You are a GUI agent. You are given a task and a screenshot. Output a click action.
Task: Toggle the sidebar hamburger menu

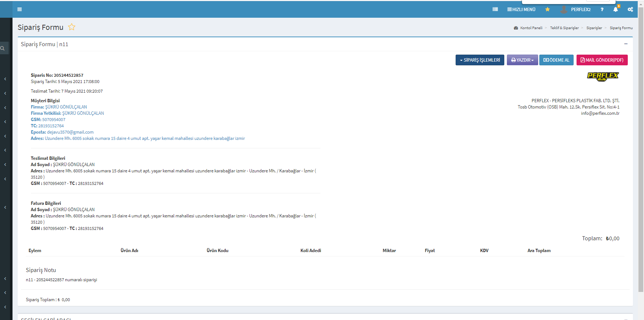(20, 9)
